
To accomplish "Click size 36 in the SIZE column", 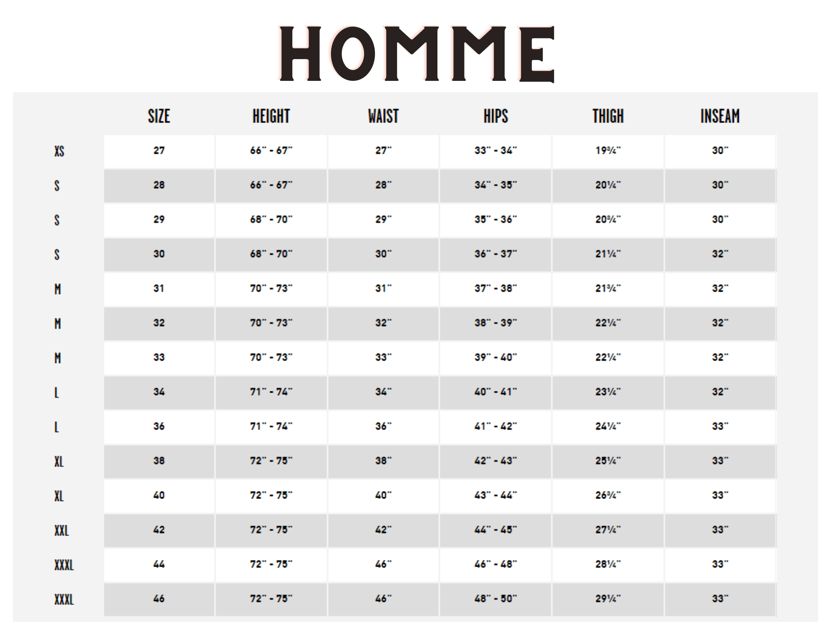I will pos(159,426).
